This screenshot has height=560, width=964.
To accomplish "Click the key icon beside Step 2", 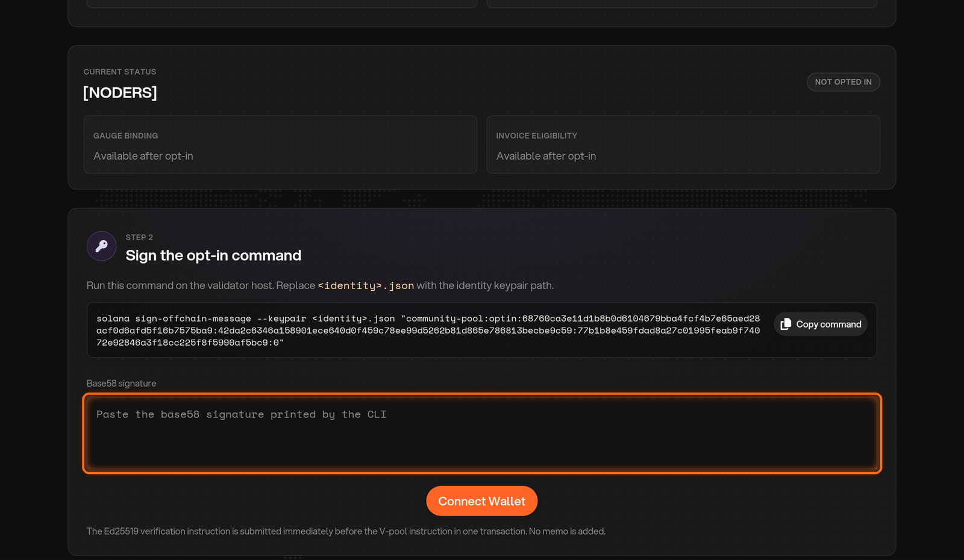I will 101,246.
